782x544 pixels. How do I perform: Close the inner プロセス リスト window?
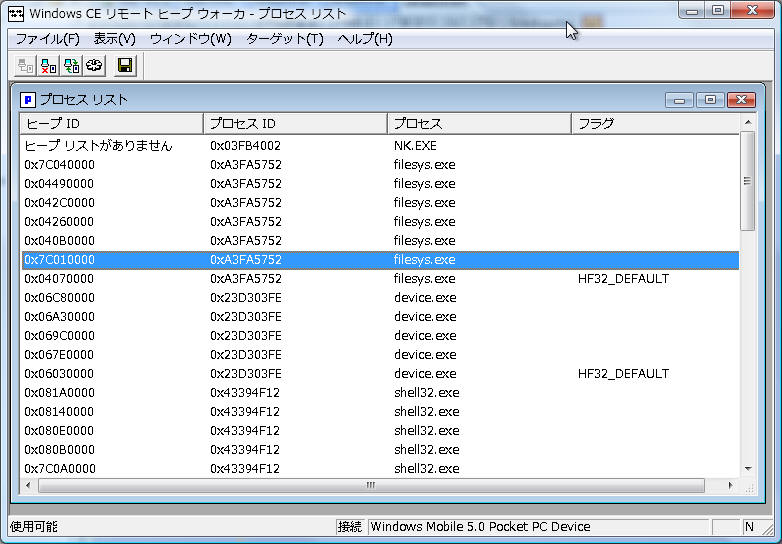click(x=741, y=100)
